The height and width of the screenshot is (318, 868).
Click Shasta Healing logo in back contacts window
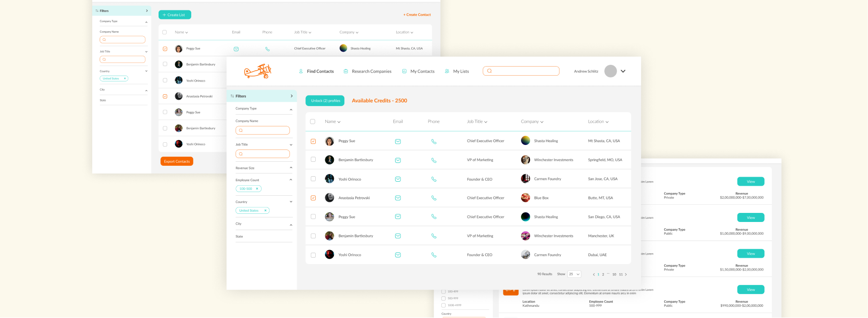(x=343, y=48)
